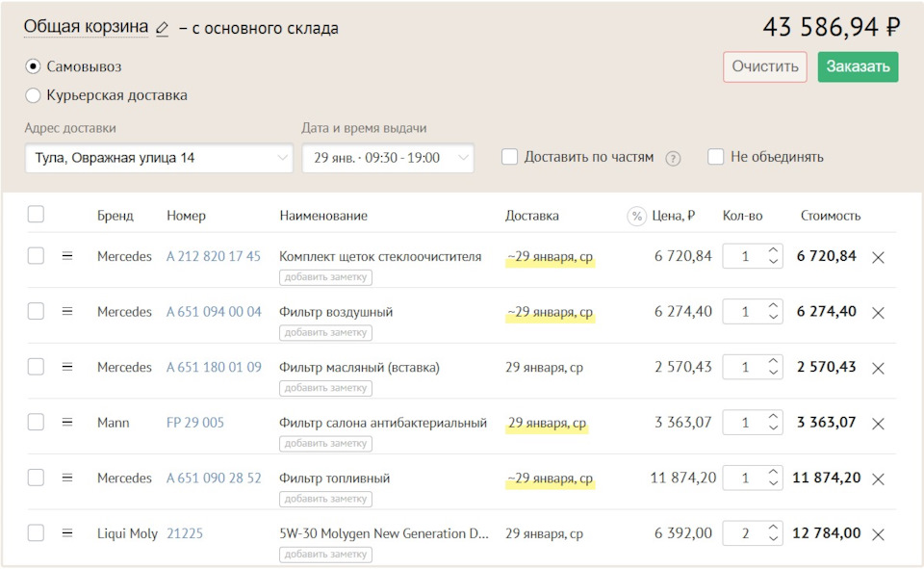
Task: Open part number A 651 094 00 04
Action: click(x=214, y=312)
